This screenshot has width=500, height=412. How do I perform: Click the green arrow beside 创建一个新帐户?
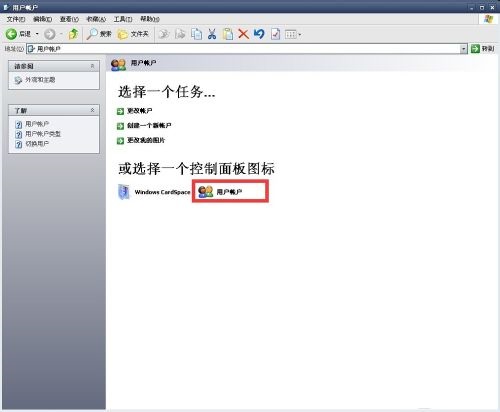pos(120,126)
